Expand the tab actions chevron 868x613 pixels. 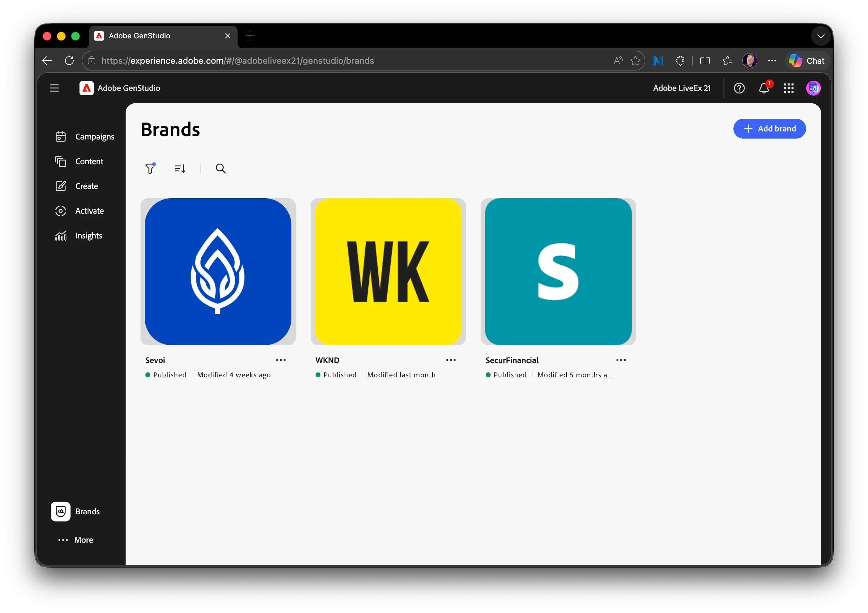(820, 36)
